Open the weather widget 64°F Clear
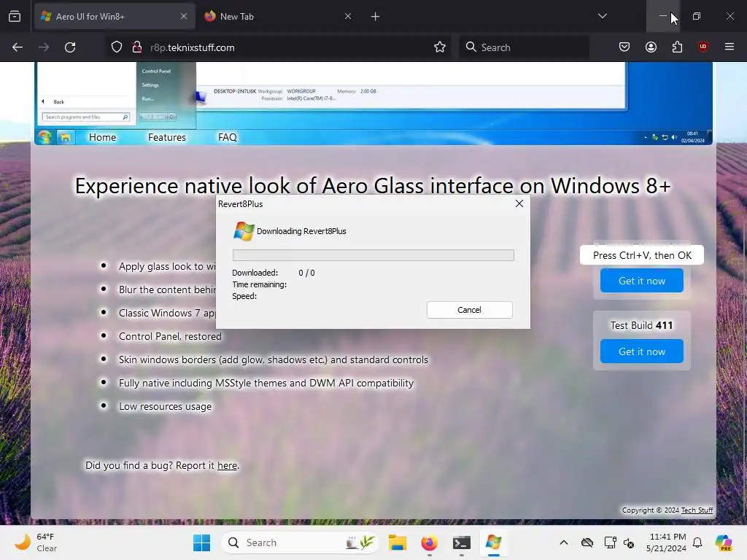Screen dimensions: 747x560 [36, 542]
